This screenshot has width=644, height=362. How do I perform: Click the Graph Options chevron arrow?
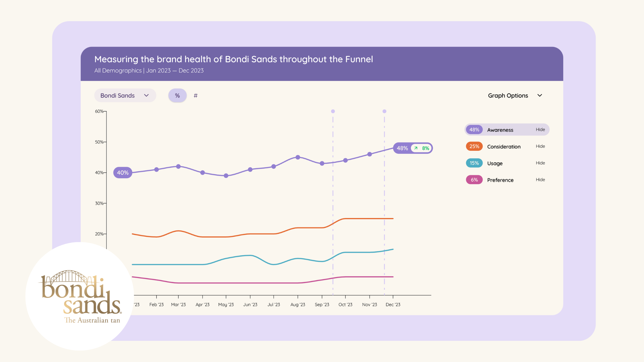point(540,95)
